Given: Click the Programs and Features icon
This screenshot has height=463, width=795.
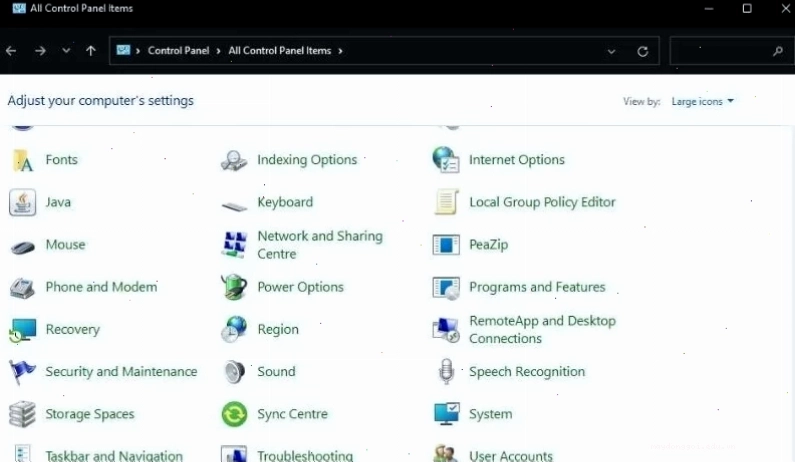Looking at the screenshot, I should [x=446, y=288].
